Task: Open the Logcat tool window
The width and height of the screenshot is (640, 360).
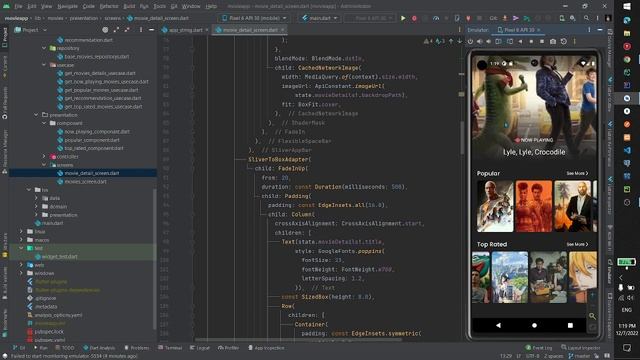Action: pyautogui.click(x=200, y=348)
